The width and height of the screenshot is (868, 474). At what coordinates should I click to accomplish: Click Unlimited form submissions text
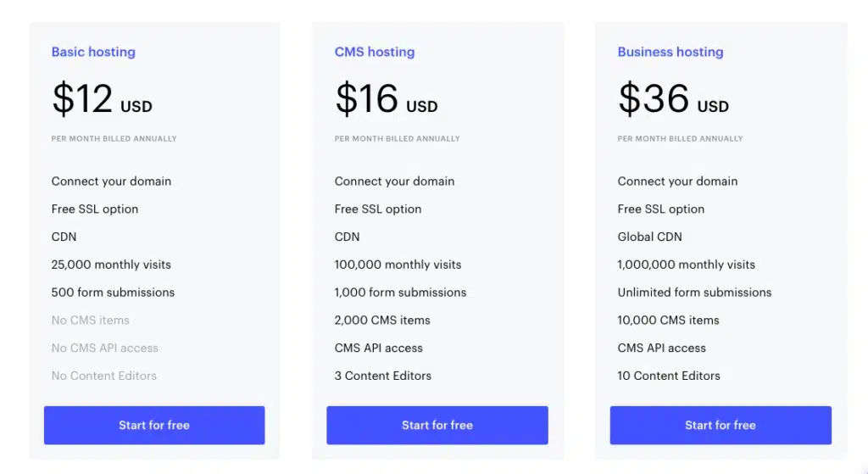pos(695,293)
